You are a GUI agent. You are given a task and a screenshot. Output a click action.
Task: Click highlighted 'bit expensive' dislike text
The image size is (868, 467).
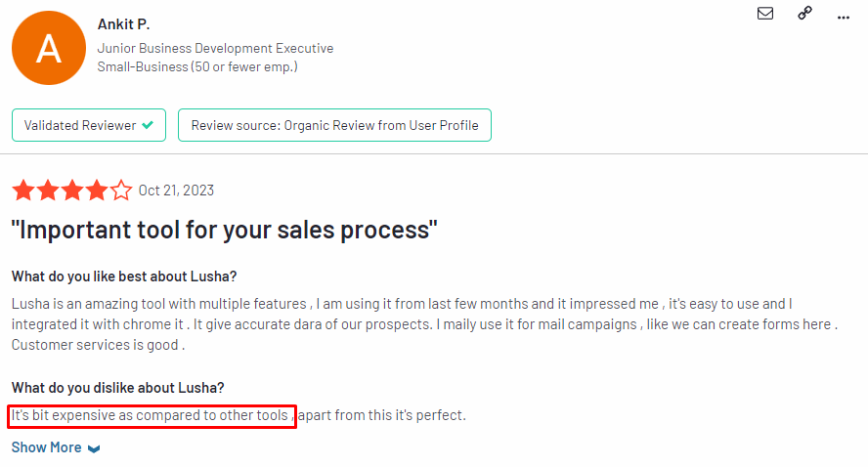tap(152, 415)
